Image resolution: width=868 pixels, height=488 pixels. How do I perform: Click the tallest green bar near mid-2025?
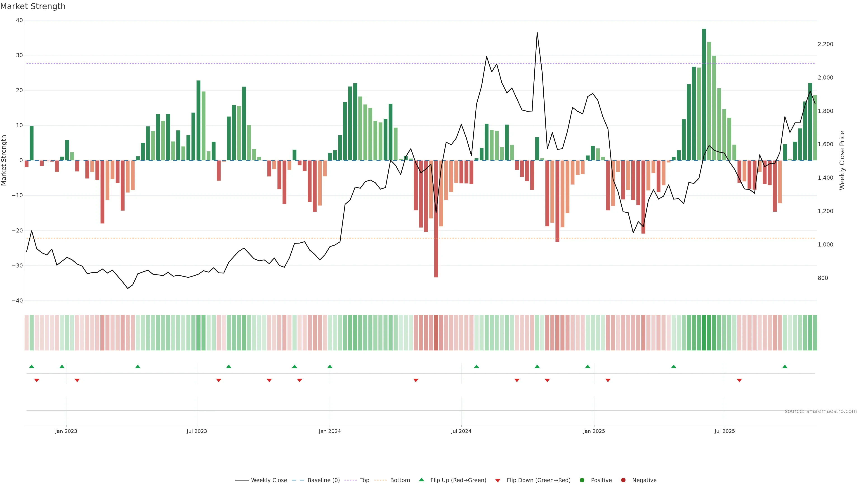click(704, 94)
